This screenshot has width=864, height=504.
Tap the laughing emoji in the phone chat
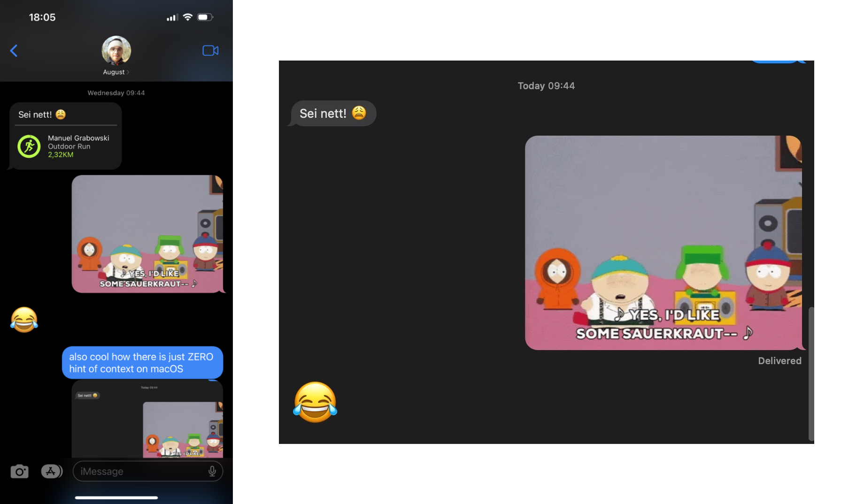pos(24,320)
